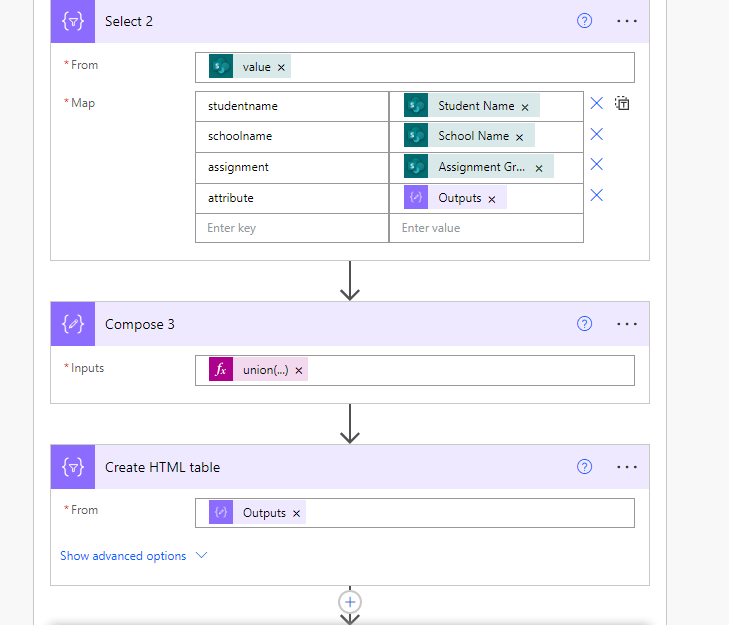
Task: Open help for Create HTML table
Action: (584, 466)
